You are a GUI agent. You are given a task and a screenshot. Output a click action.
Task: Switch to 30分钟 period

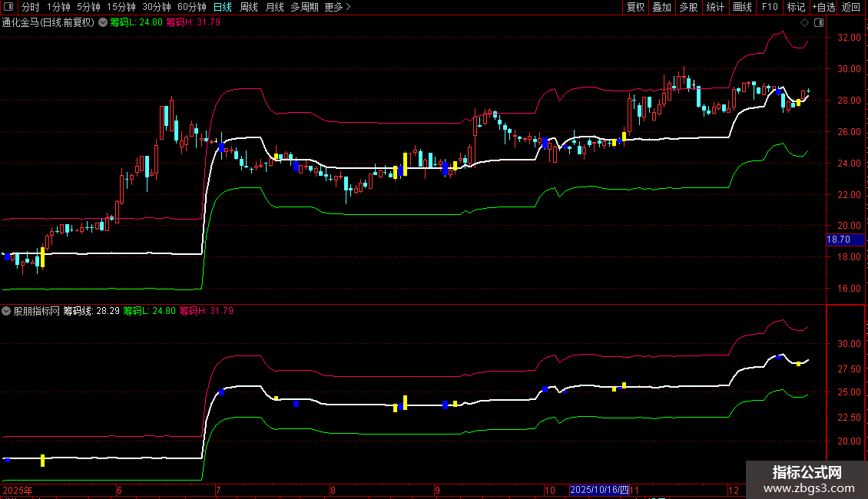[157, 7]
